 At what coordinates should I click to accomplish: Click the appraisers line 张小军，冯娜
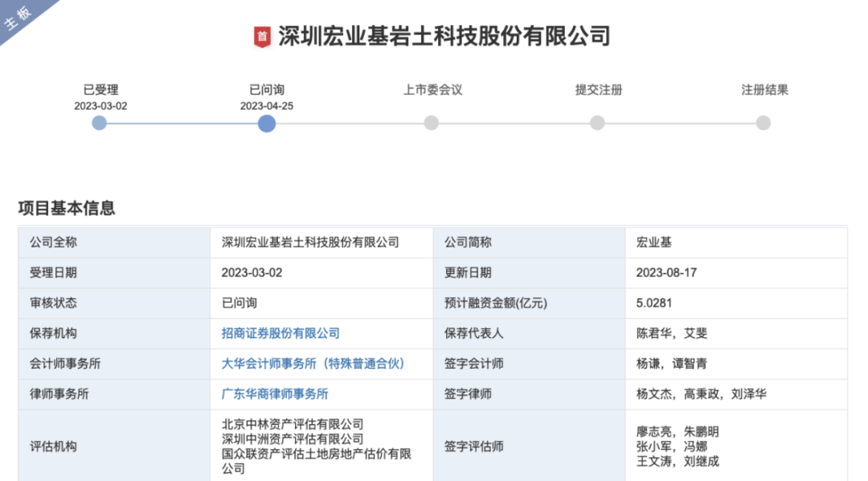(671, 446)
